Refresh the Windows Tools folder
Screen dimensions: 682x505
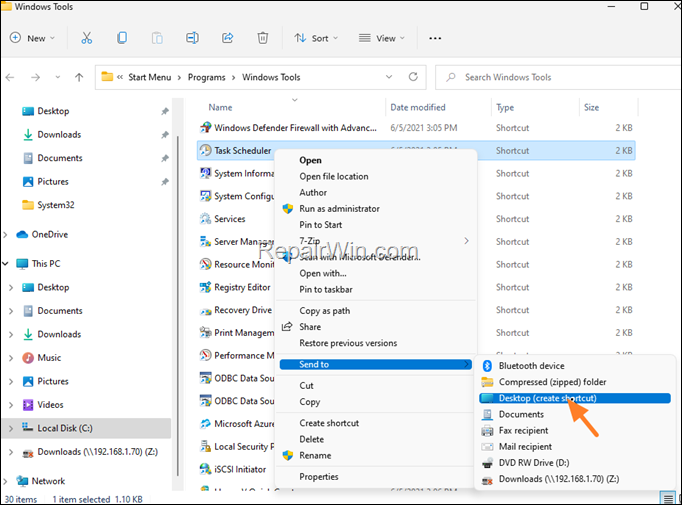413,77
